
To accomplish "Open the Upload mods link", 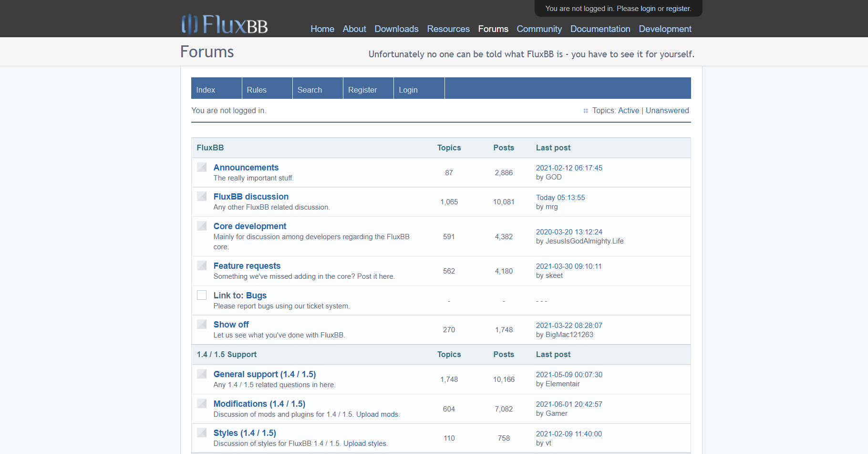I will click(x=377, y=414).
